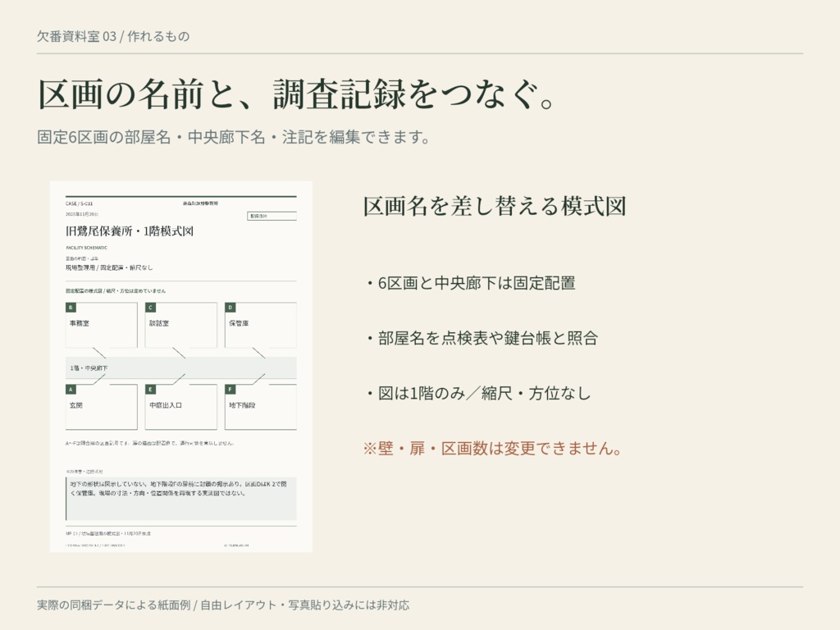
Task: Click the header text '欠番資料室 03 / 作れるもの'
Action: 113,36
